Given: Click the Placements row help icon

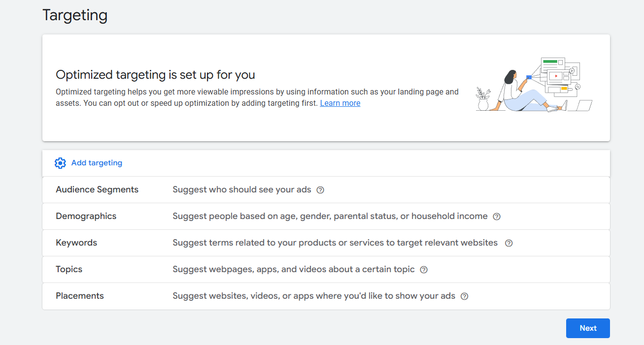Looking at the screenshot, I should (x=464, y=296).
